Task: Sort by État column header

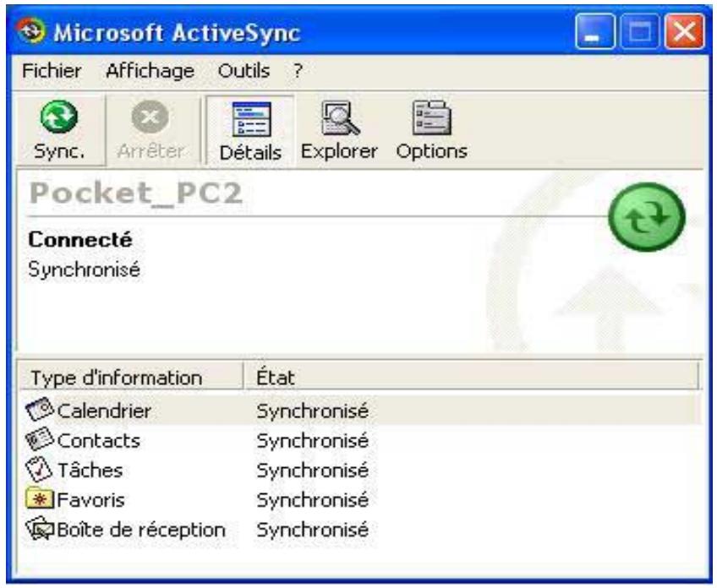Action: coord(471,378)
